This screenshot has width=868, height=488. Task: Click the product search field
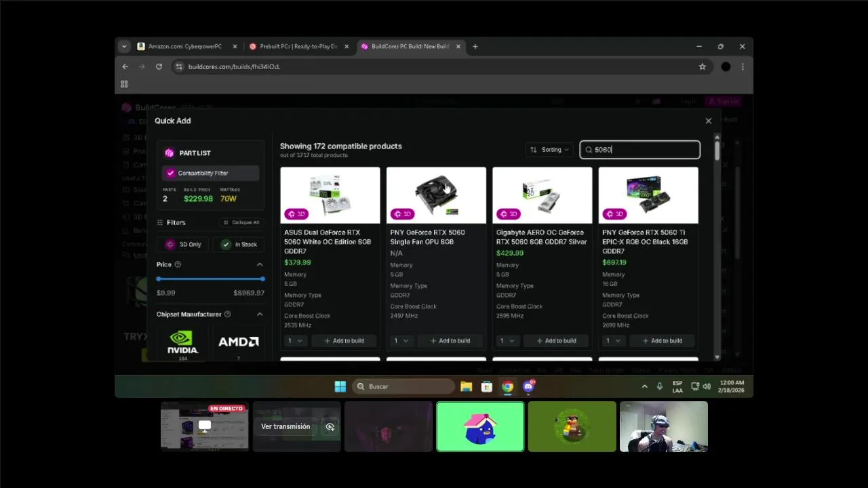click(639, 150)
